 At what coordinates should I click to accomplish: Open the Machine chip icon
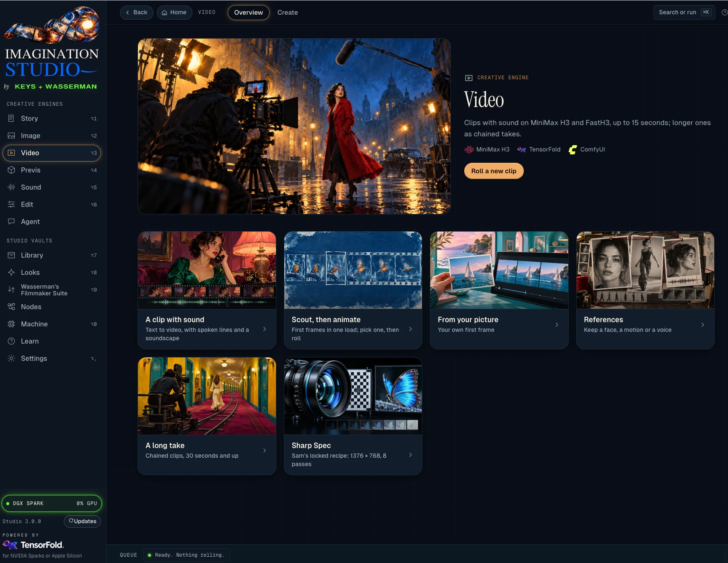11,324
